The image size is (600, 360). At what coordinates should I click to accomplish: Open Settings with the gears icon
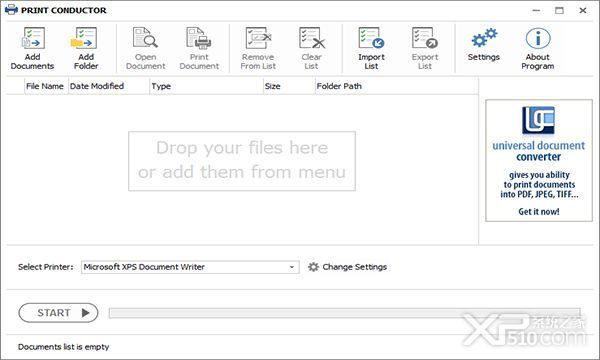click(484, 38)
